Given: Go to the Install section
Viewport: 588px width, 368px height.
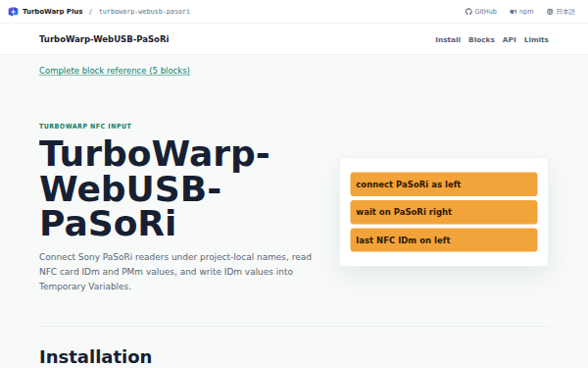Looking at the screenshot, I should pyautogui.click(x=448, y=40).
